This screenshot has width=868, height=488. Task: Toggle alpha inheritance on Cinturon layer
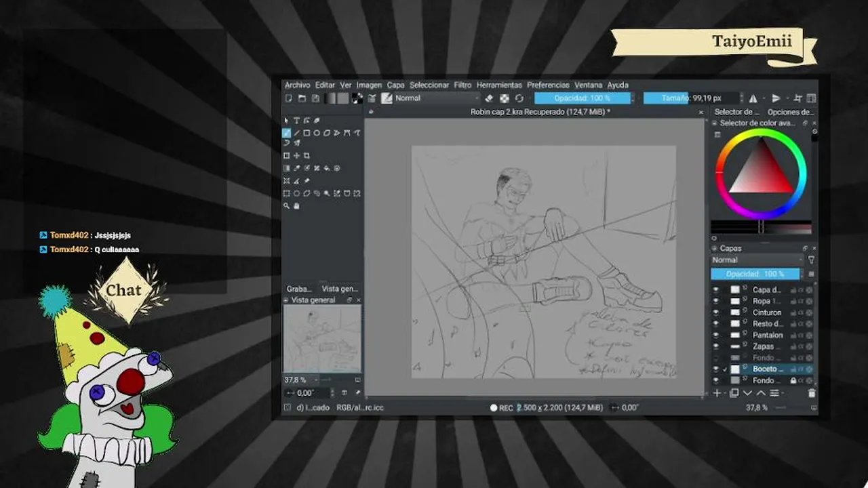(x=801, y=312)
